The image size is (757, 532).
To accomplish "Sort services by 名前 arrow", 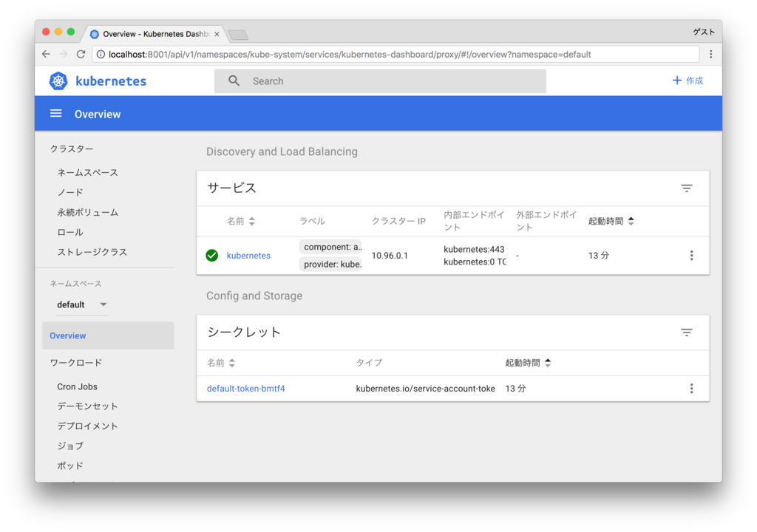I will click(252, 221).
